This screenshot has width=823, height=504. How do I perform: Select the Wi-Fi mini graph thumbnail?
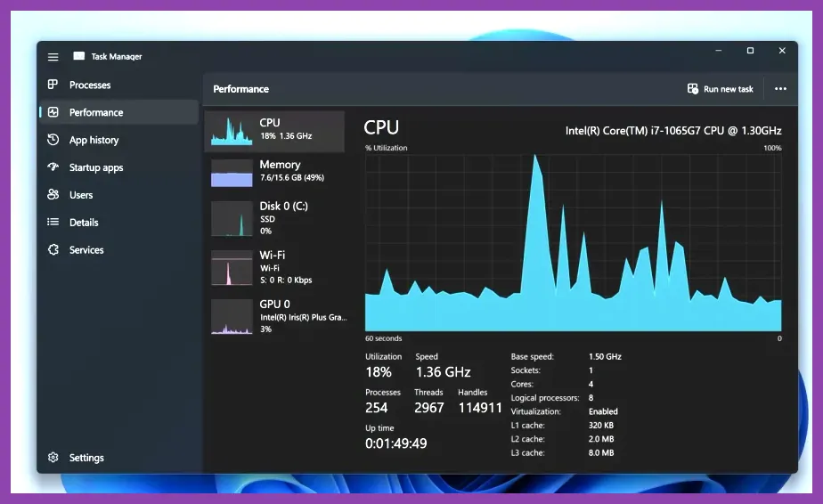232,268
